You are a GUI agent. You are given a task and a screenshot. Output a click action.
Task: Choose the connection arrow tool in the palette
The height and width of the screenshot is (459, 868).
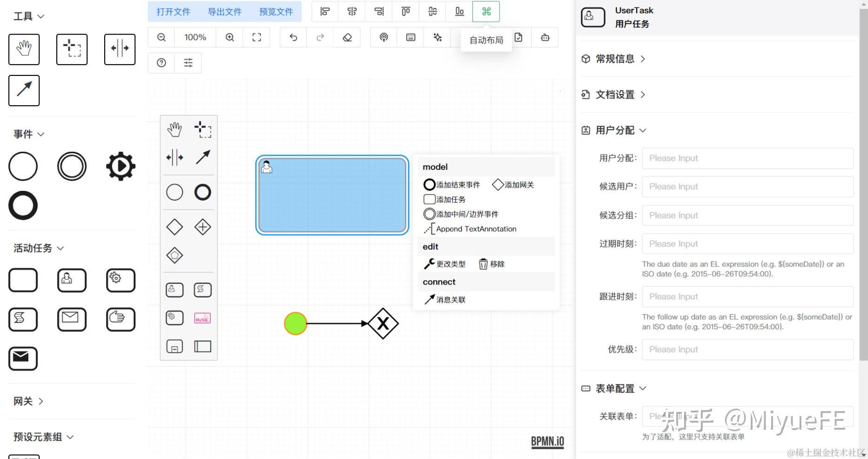pyautogui.click(x=203, y=157)
